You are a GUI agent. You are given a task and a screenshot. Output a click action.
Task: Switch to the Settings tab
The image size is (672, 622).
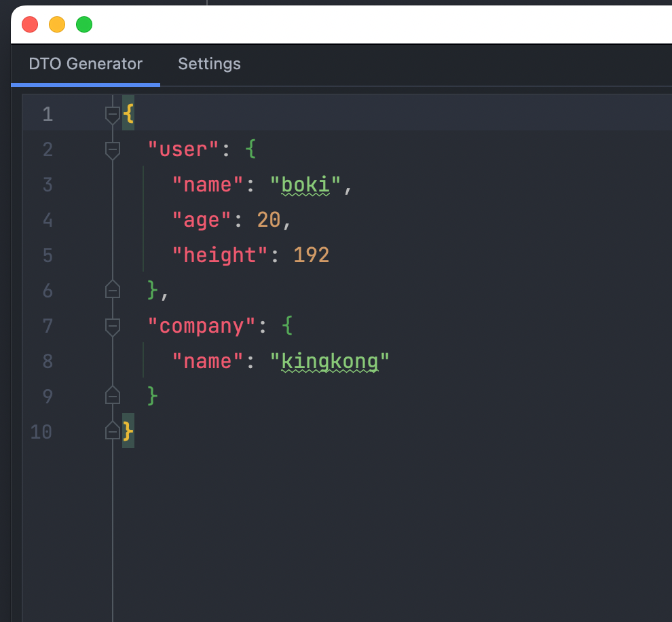click(209, 64)
